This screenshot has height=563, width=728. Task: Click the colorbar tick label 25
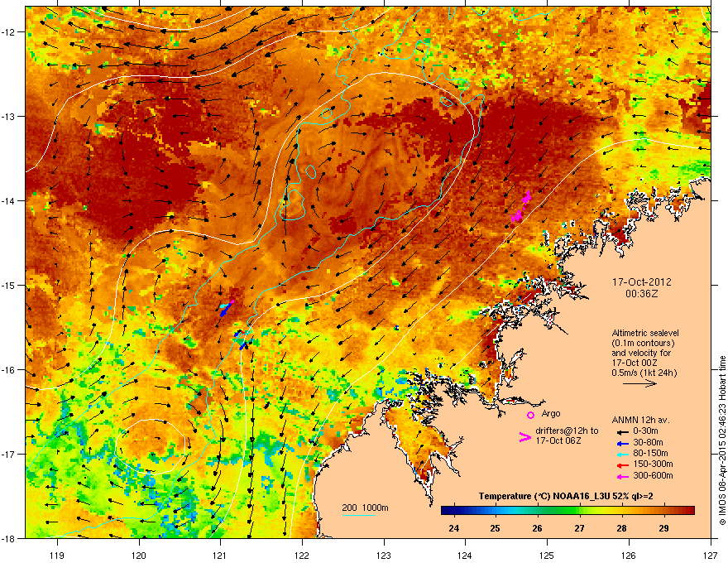click(496, 528)
